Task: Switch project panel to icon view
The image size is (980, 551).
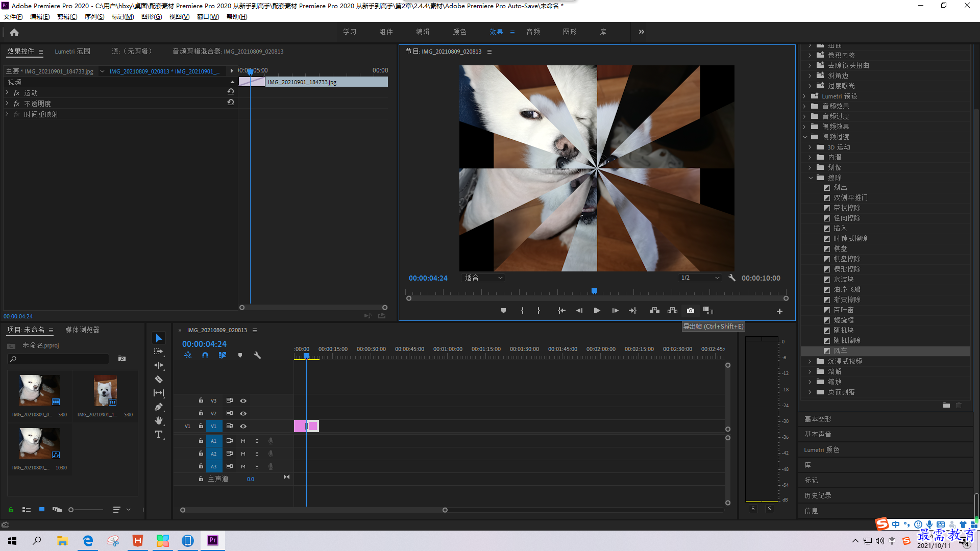Action: click(x=42, y=510)
